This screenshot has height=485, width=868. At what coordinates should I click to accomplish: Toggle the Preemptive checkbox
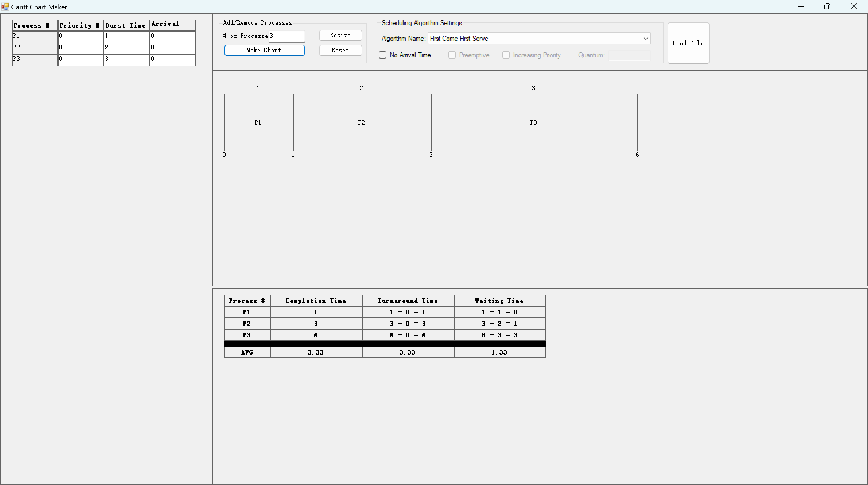[x=452, y=55]
